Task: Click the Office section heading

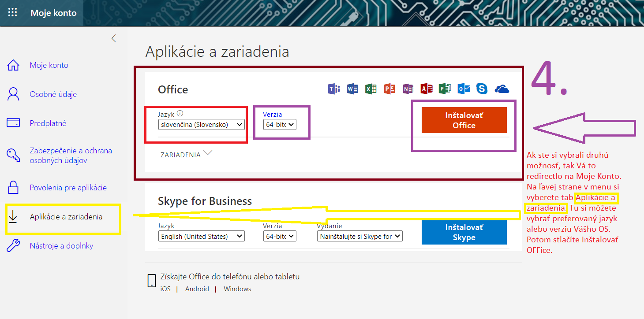Action: (x=173, y=89)
